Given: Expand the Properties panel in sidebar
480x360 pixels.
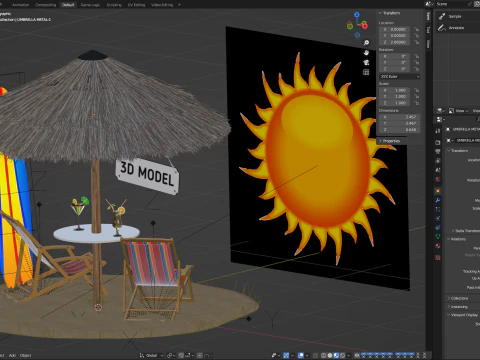Looking at the screenshot, I should pyautogui.click(x=390, y=141).
